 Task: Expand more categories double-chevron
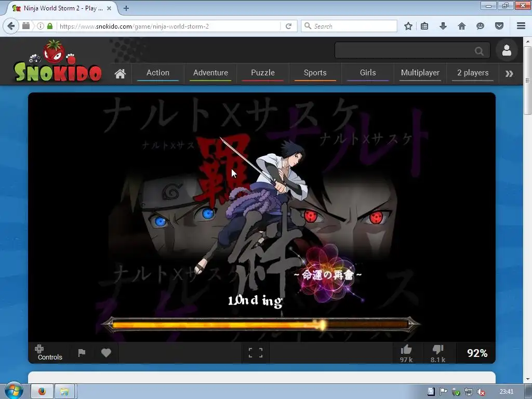coord(509,74)
